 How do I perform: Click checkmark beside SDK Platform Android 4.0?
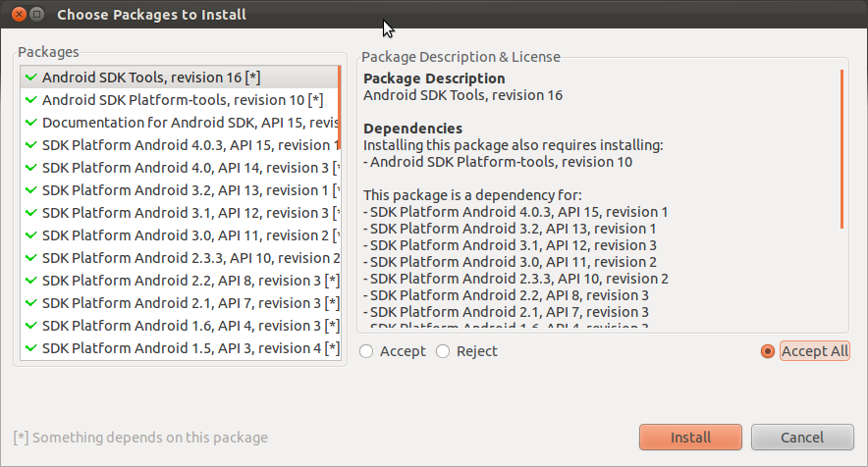coord(31,168)
